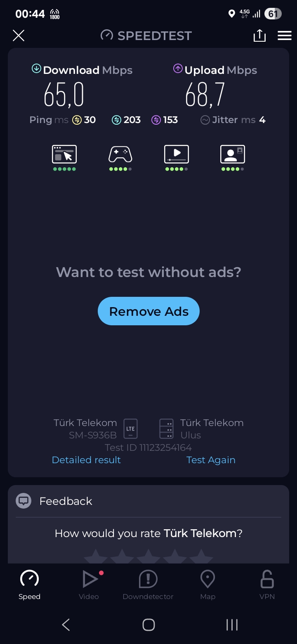
Task: Rate Türk Telekom with the first star
Action: coord(96,556)
